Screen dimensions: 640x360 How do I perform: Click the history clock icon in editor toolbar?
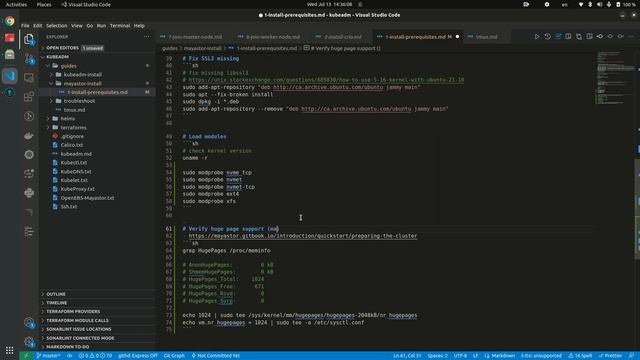(547, 37)
